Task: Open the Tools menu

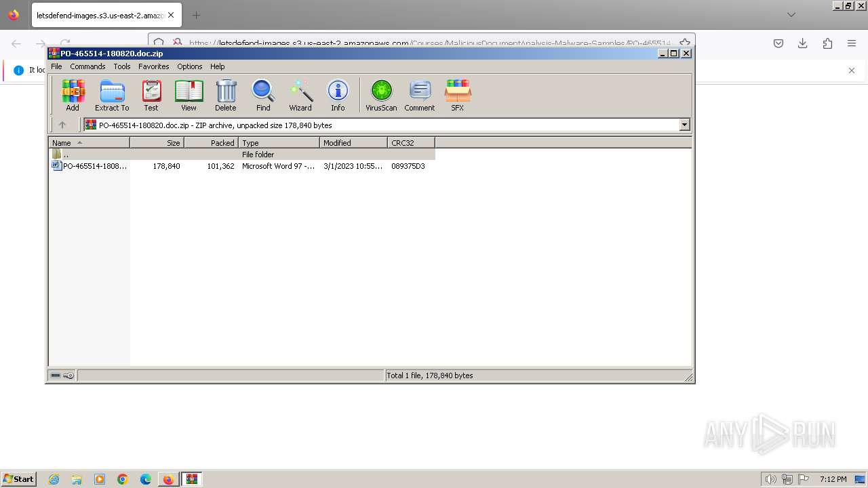Action: click(122, 66)
